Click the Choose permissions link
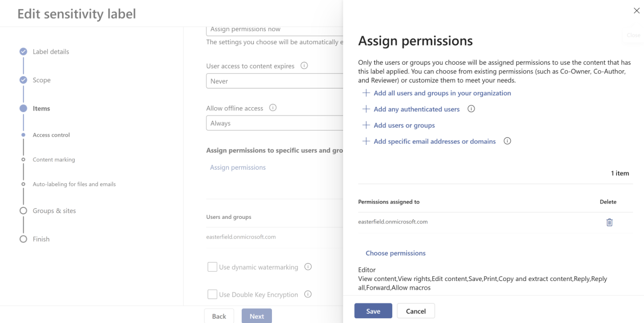The height and width of the screenshot is (323, 644). pos(396,253)
